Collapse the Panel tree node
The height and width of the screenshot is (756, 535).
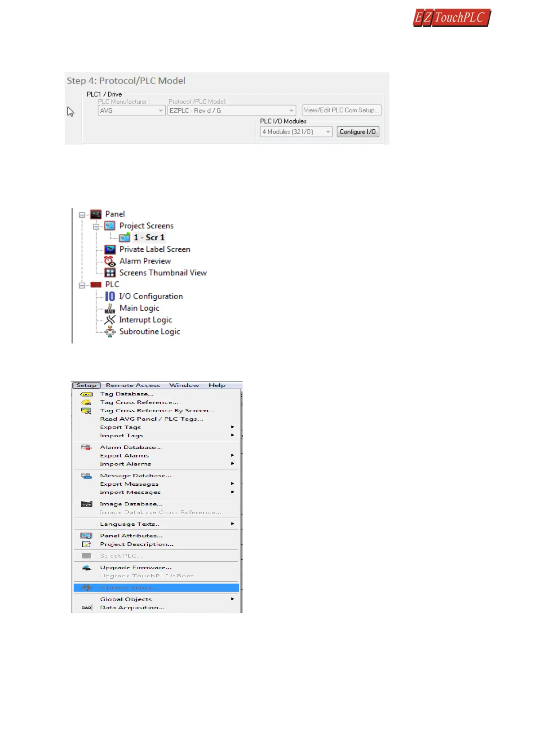pos(82,215)
